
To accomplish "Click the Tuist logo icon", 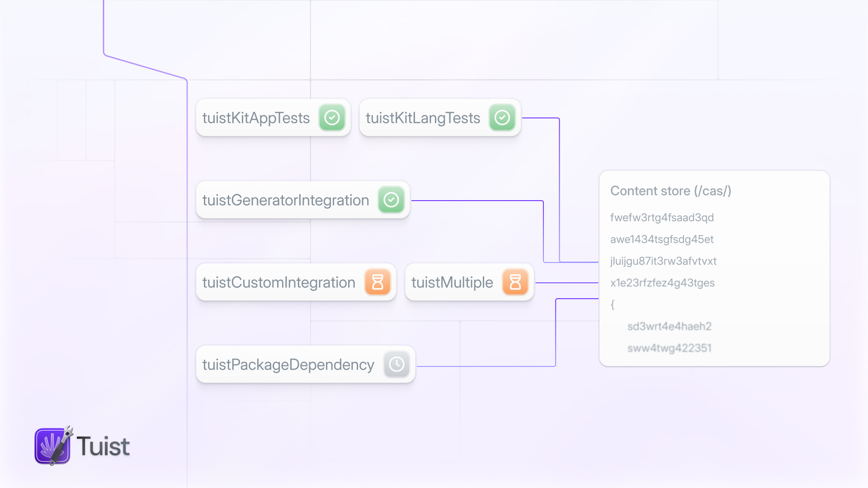I will [x=53, y=446].
